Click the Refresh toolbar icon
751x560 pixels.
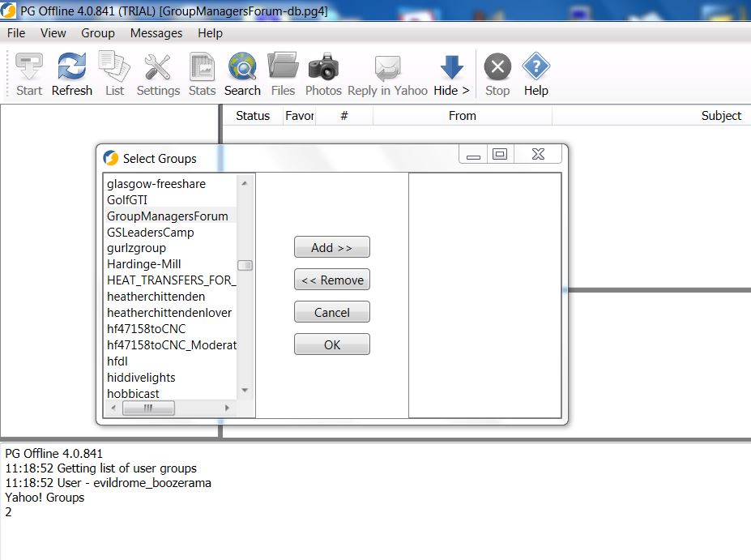click(x=72, y=66)
